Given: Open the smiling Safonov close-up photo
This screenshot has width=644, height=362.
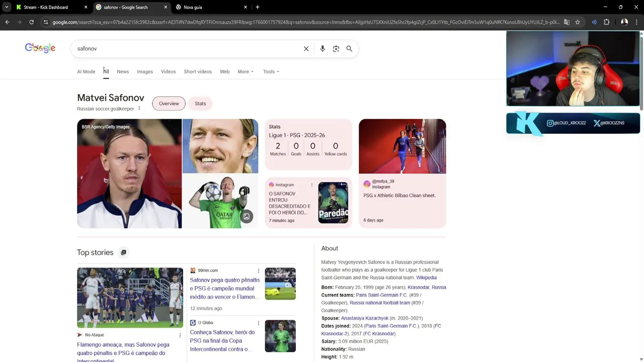Looking at the screenshot, I should 220,146.
